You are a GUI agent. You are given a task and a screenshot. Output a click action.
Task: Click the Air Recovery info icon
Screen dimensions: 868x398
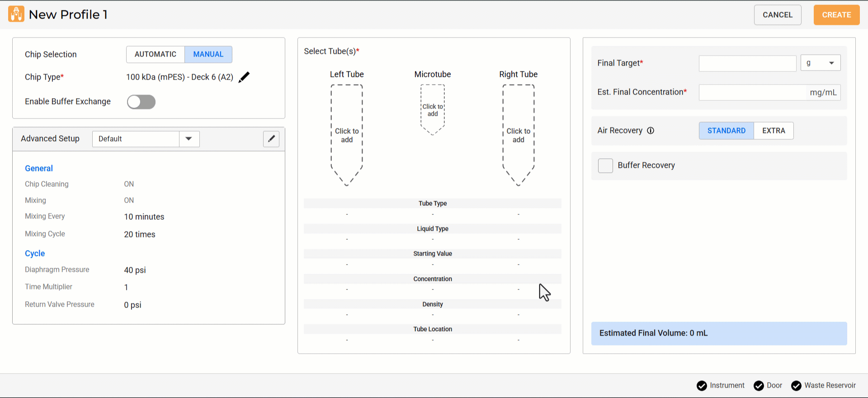coord(651,131)
